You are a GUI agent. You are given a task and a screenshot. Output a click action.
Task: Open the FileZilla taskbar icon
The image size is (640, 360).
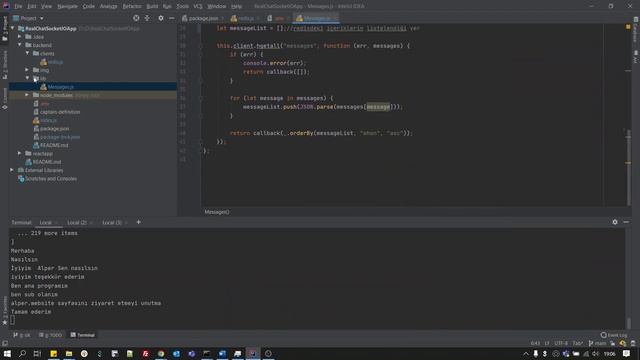coord(145,353)
